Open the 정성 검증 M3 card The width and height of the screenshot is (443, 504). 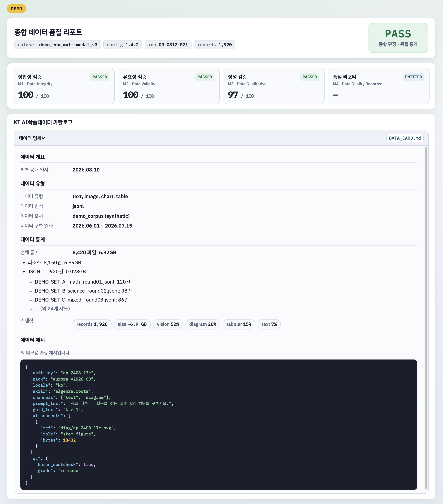pyautogui.click(x=274, y=86)
